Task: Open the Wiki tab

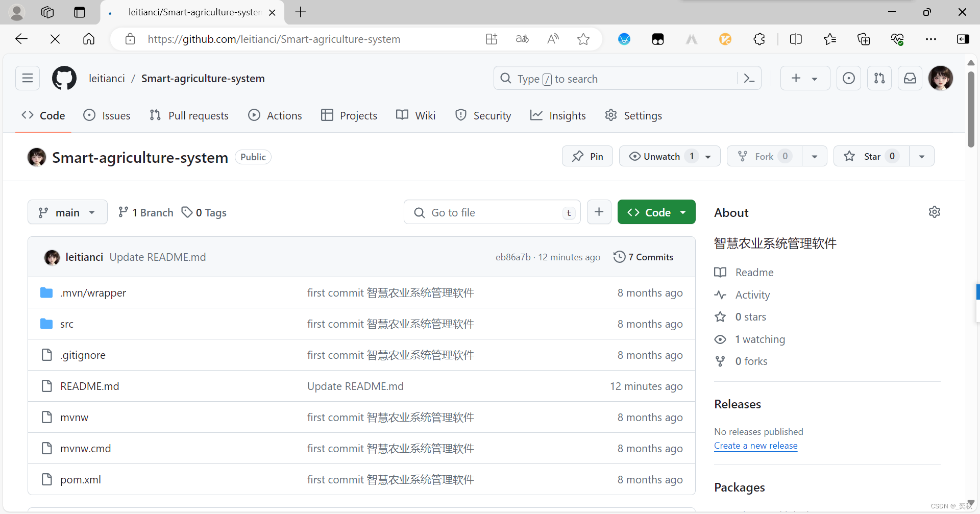Action: pyautogui.click(x=416, y=115)
